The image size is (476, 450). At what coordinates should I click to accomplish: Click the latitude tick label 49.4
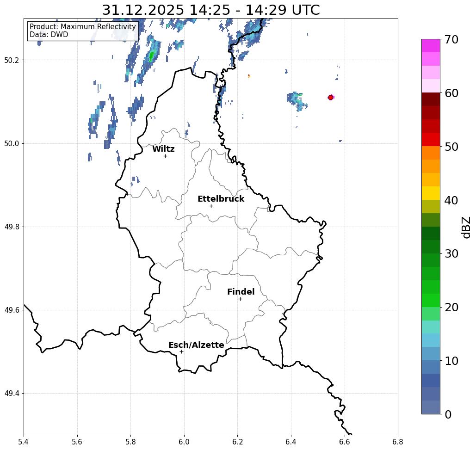(x=12, y=393)
